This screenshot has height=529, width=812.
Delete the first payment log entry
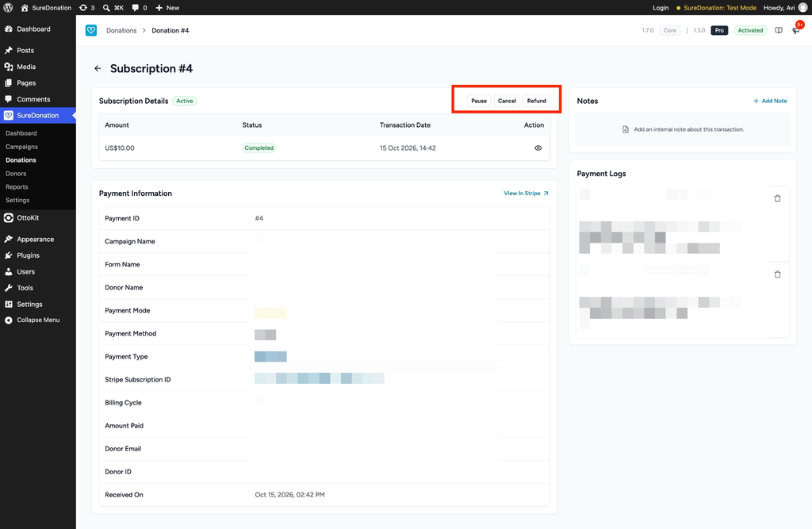pos(777,198)
